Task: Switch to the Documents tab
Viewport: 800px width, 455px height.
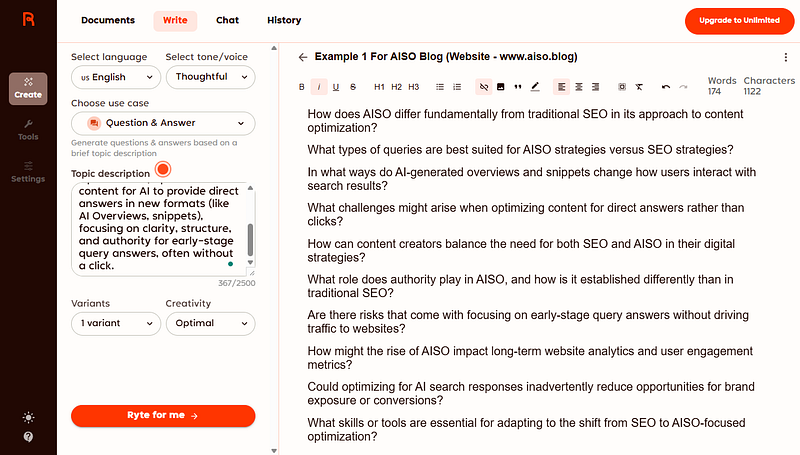Action: pos(108,20)
